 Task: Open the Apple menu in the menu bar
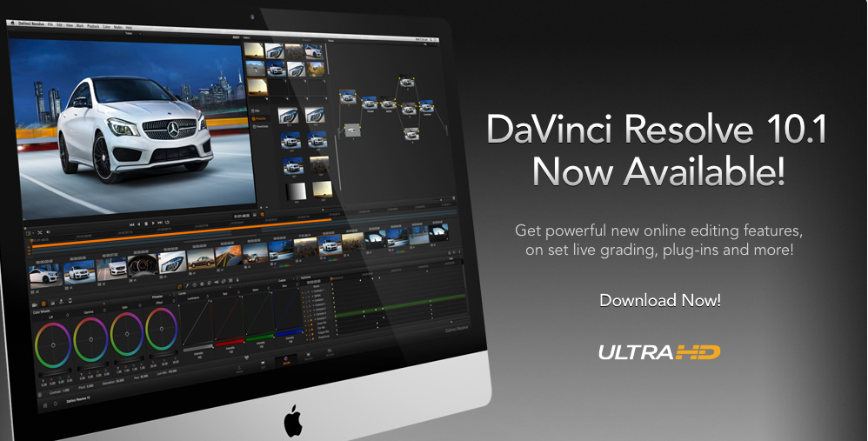13,23
